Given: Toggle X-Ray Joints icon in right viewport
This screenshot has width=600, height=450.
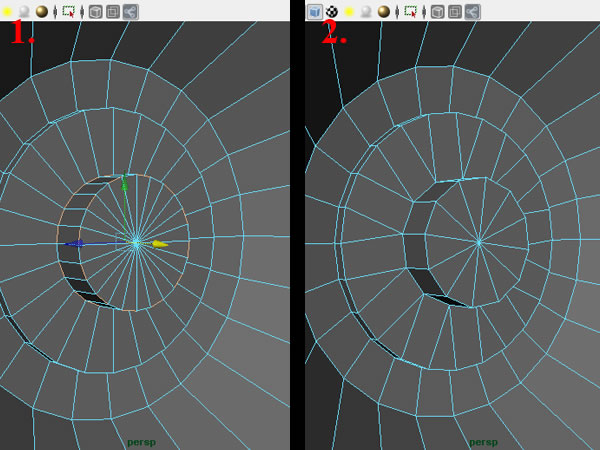Looking at the screenshot, I should [473, 11].
